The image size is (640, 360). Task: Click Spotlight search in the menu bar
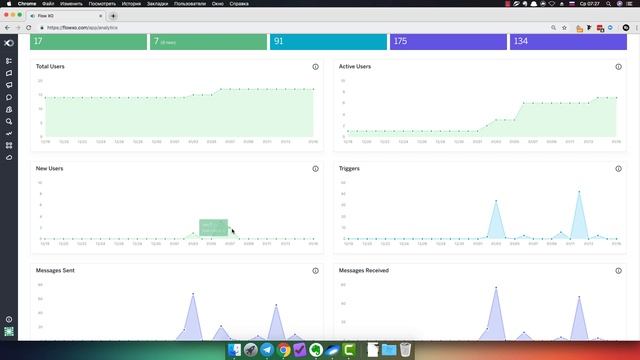tap(608, 4)
